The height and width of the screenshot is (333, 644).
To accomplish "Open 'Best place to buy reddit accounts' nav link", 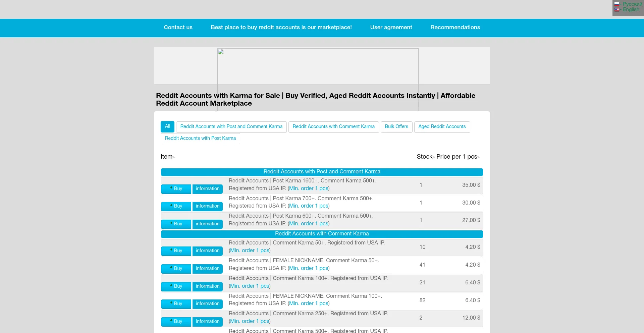I will (x=281, y=27).
